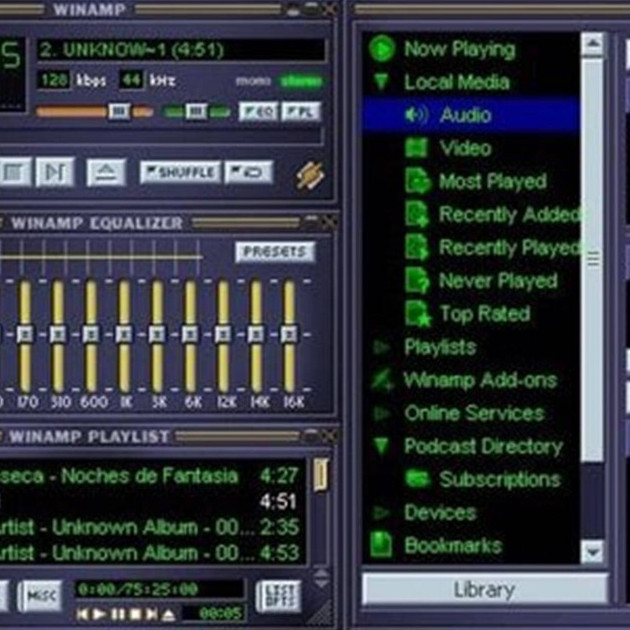
Task: Expand the Playlists tree node
Action: tap(381, 347)
